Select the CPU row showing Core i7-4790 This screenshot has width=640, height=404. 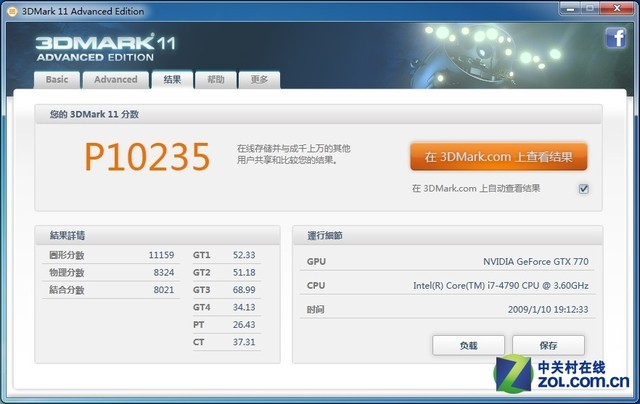point(447,286)
